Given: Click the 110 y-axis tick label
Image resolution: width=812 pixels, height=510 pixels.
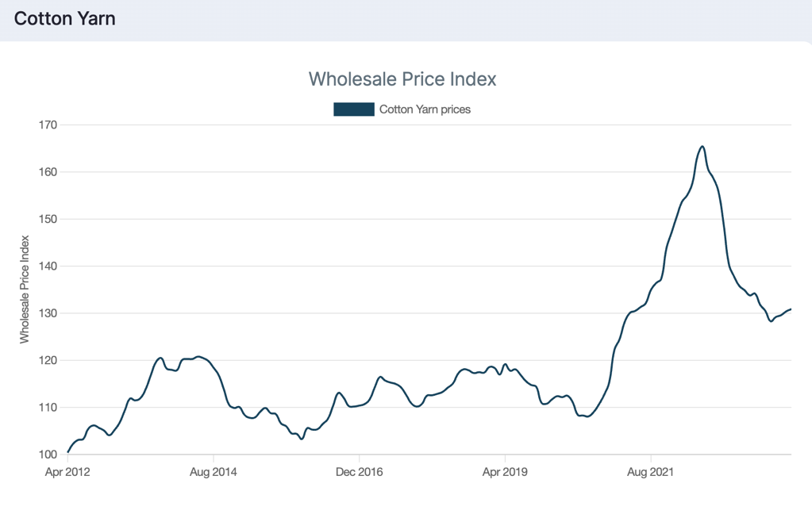Looking at the screenshot, I should [48, 408].
